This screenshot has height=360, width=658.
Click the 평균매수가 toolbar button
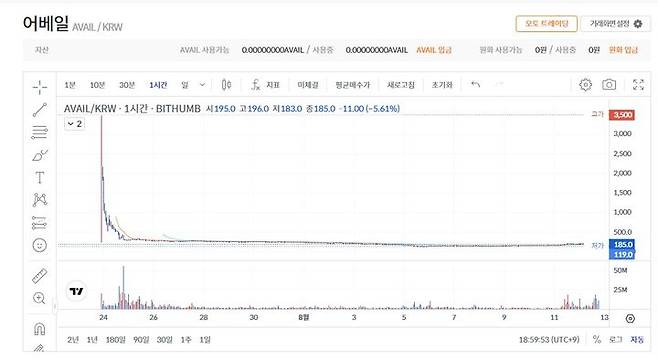coord(352,85)
